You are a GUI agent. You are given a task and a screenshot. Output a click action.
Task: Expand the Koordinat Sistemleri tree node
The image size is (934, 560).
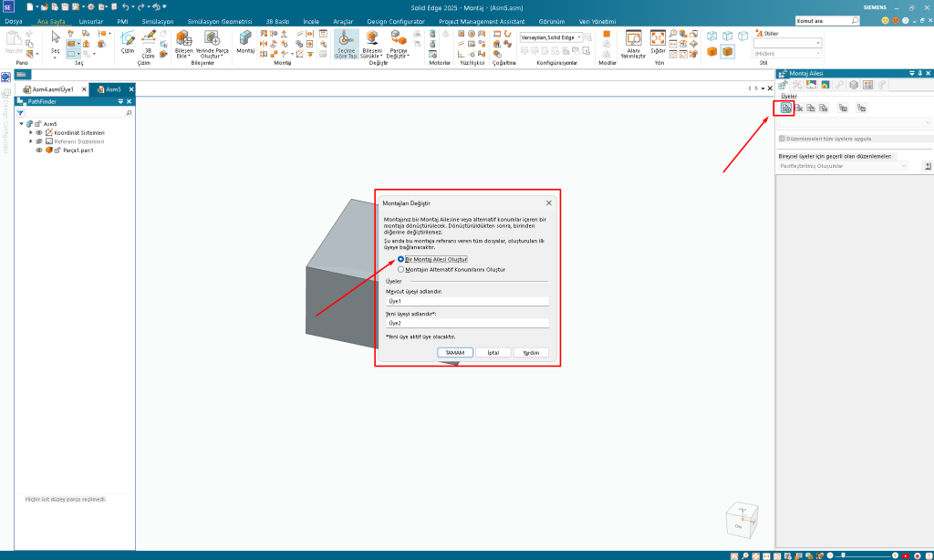30,132
